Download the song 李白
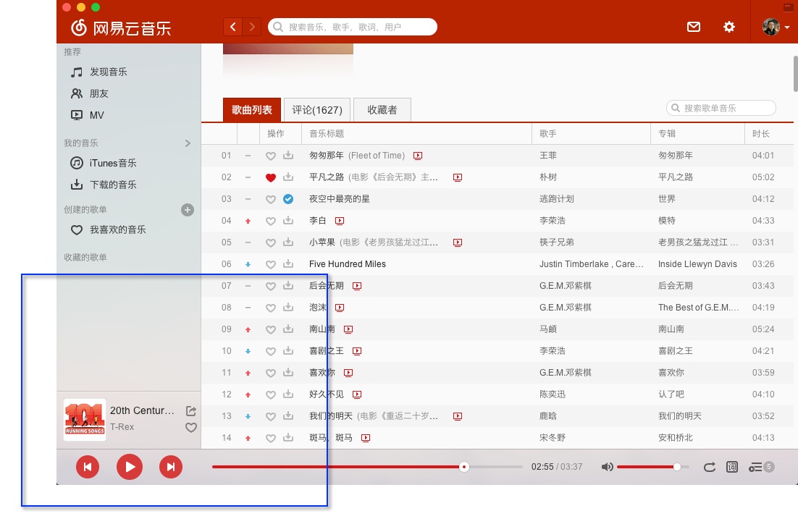 288,220
